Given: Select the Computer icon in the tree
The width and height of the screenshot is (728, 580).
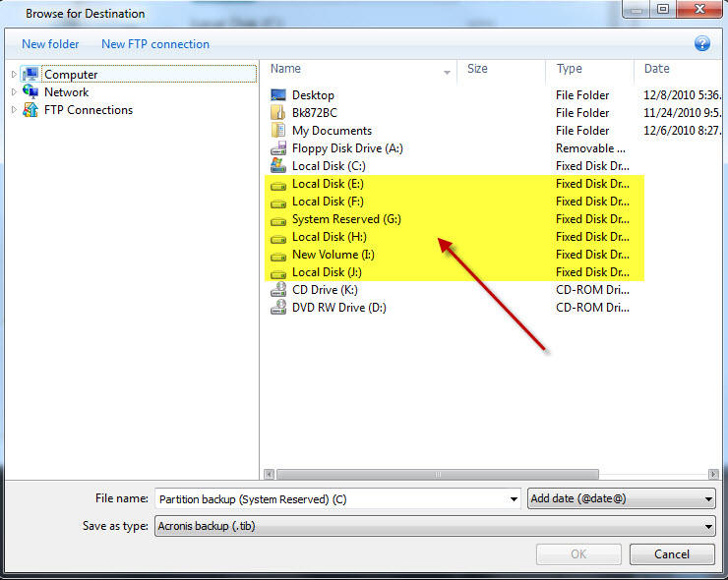Looking at the screenshot, I should tap(30, 74).
